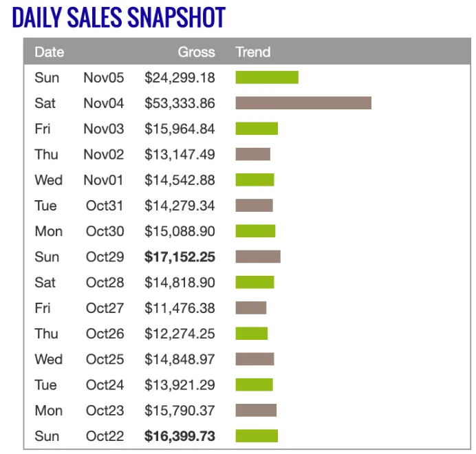Select the $13,147.49 gross amount
This screenshot has height=454, width=476.
[180, 154]
